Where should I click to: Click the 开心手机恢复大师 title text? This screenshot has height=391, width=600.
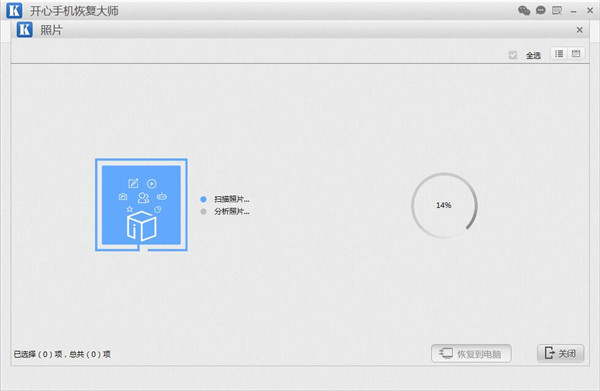74,11
